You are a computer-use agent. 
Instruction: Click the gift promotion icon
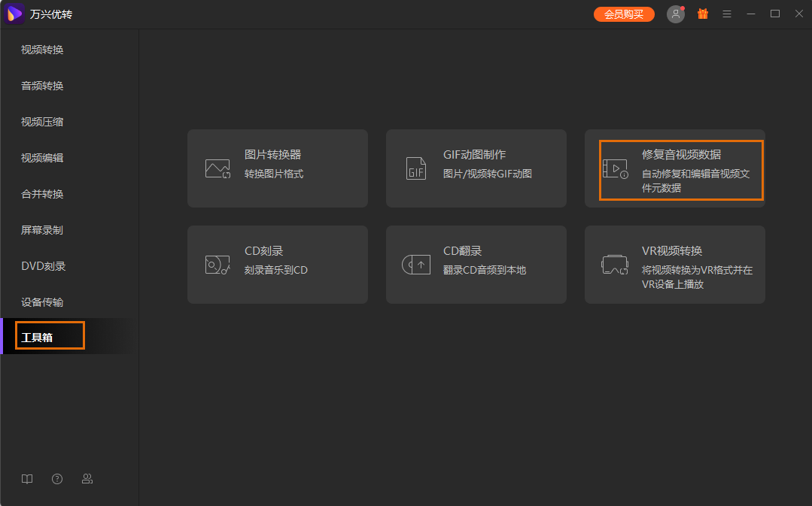[x=702, y=14]
